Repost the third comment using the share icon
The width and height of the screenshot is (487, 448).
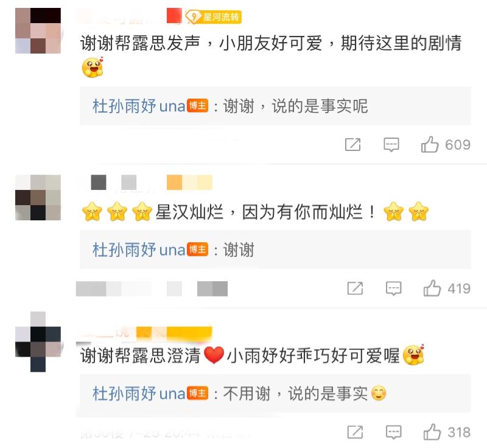coord(355,432)
